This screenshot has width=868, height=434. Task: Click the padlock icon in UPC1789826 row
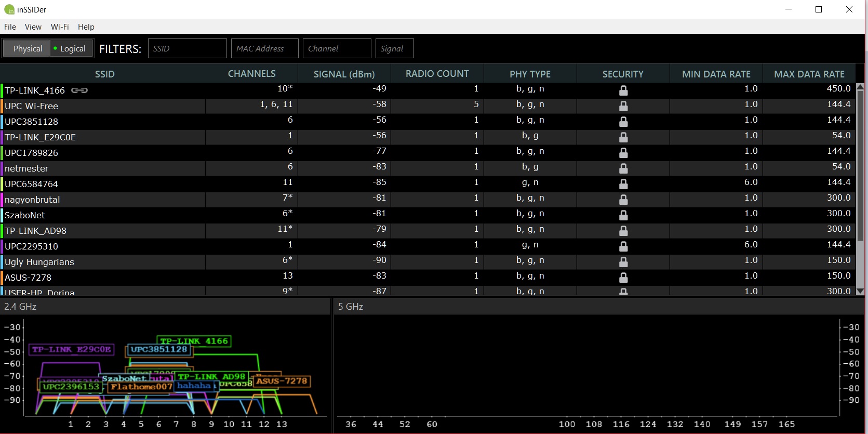(x=623, y=153)
